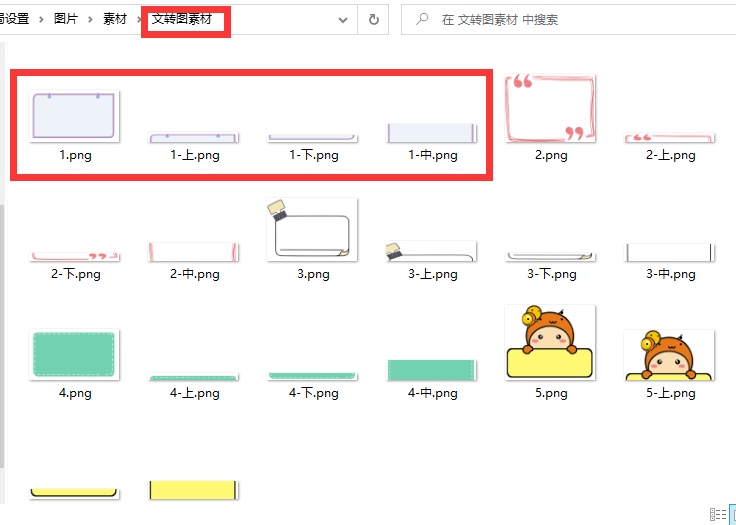The height and width of the screenshot is (525, 736).
Task: Select the 4-中.png green block file
Action: coord(432,369)
